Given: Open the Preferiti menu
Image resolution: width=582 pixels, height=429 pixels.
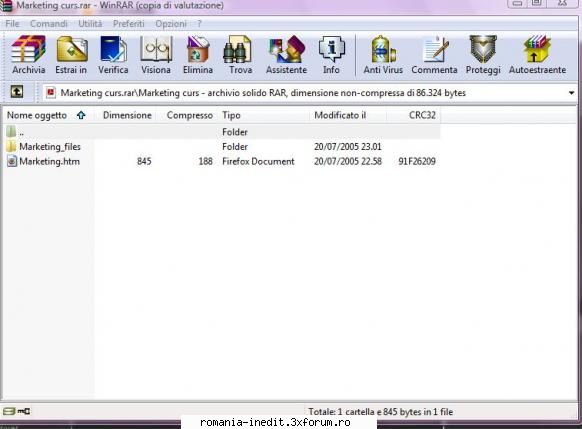Looking at the screenshot, I should tap(128, 24).
